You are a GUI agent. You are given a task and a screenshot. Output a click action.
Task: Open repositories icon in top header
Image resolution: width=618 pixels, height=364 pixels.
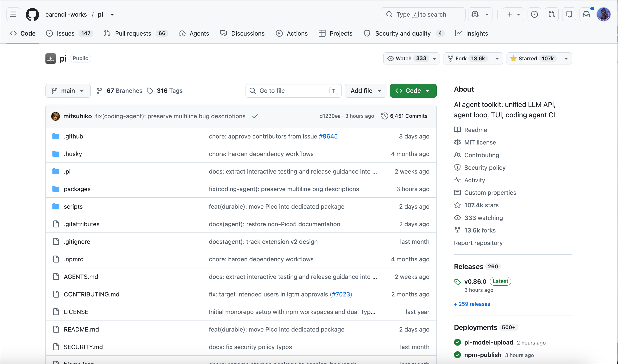[569, 14]
